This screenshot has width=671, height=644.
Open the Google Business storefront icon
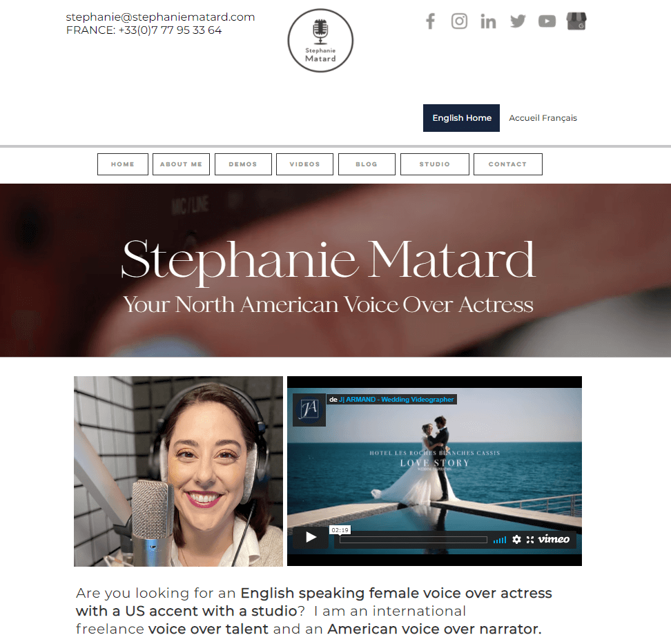pyautogui.click(x=576, y=21)
